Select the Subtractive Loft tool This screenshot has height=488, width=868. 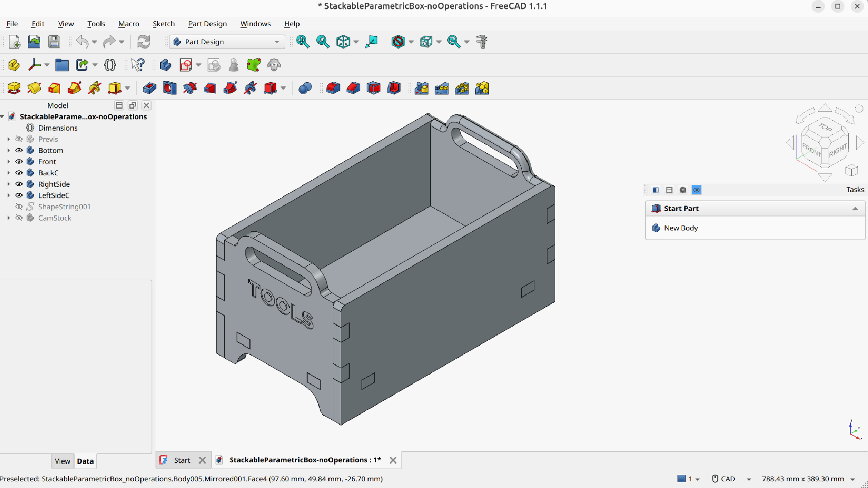(210, 88)
